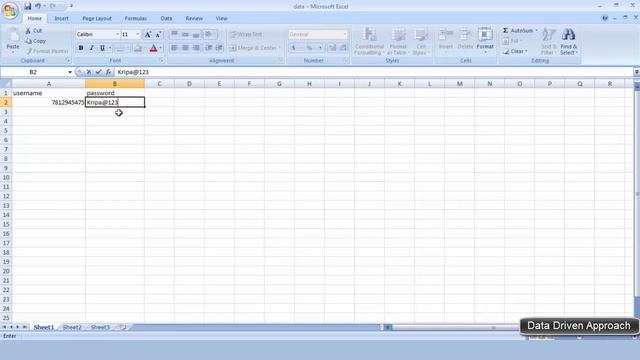This screenshot has height=360, width=640.
Task: Click the Delete cells button
Action: [465, 41]
